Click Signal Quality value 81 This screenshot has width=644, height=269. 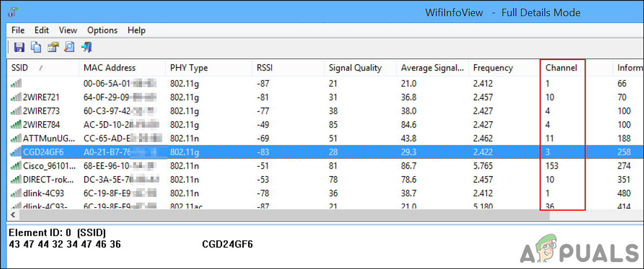pos(333,166)
